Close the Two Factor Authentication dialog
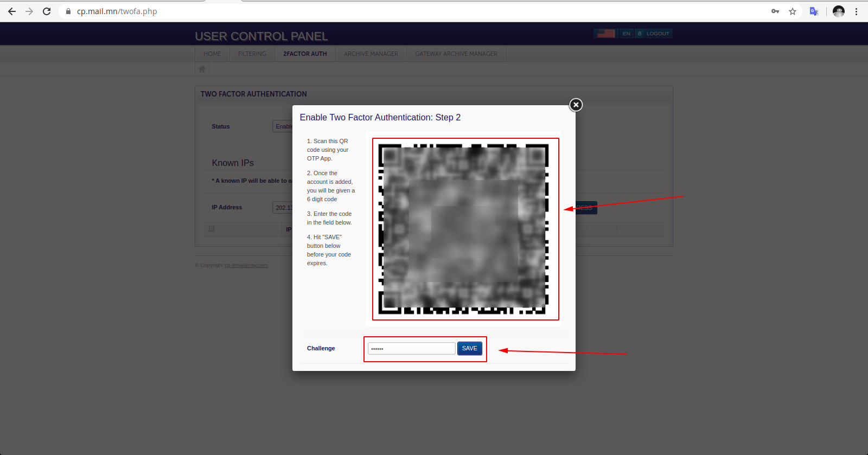868x455 pixels. tap(576, 105)
